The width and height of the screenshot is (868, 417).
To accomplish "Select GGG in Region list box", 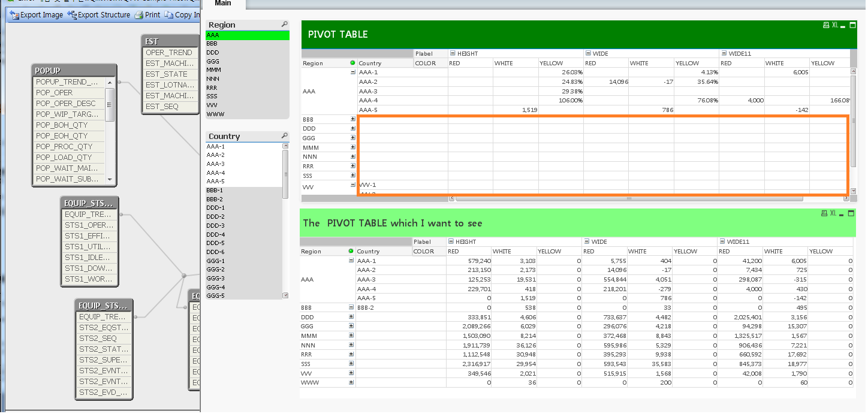I will [x=248, y=61].
